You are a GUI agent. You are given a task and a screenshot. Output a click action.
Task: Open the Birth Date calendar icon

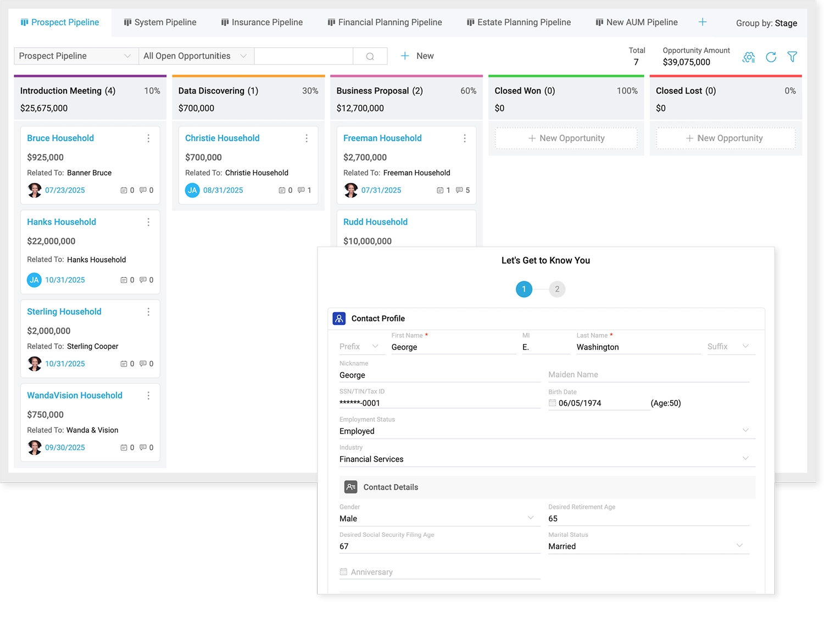[x=552, y=403]
